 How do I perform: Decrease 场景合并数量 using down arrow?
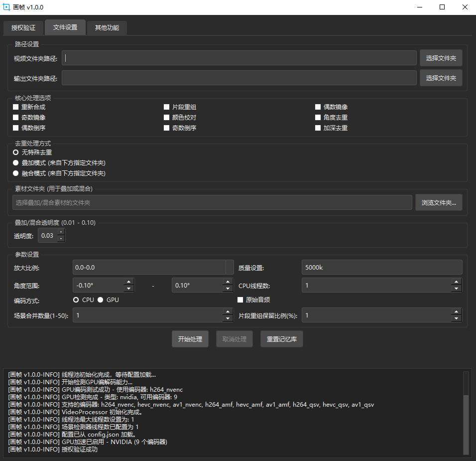click(x=228, y=318)
